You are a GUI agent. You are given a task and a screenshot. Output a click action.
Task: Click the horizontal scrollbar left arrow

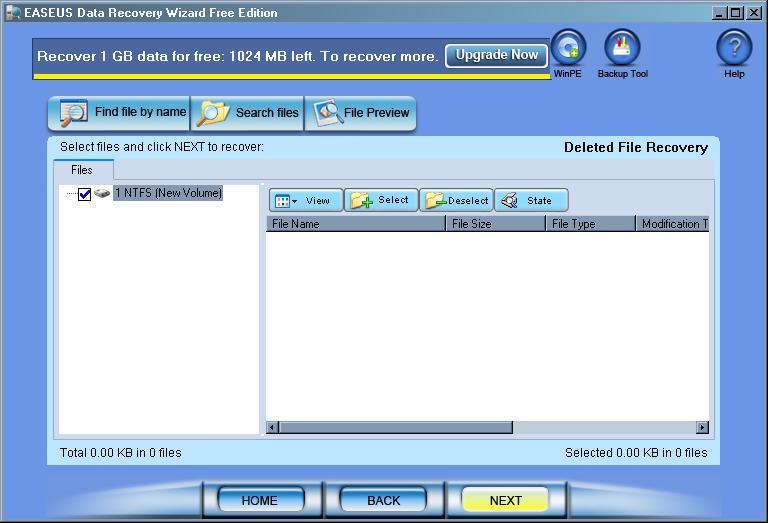tap(272, 428)
